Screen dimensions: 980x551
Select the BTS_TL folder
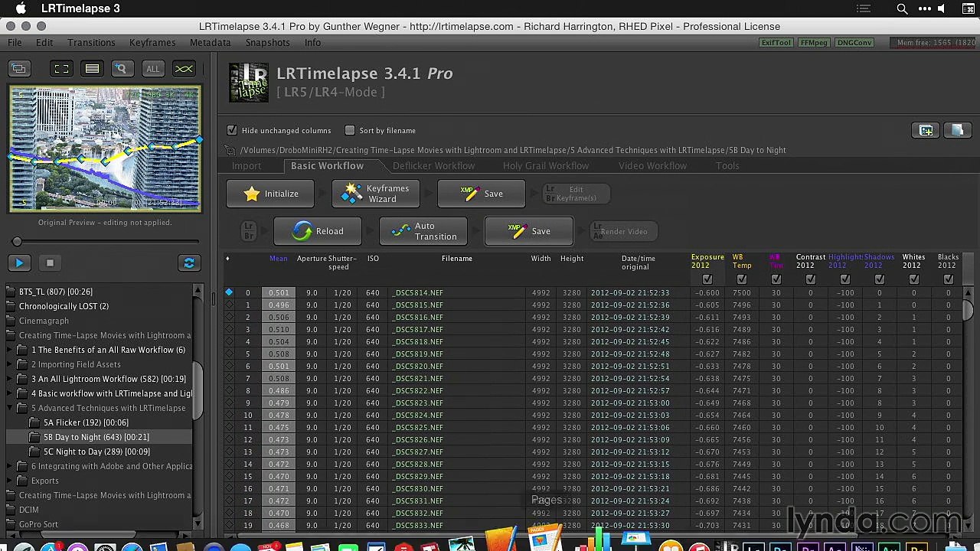point(55,292)
